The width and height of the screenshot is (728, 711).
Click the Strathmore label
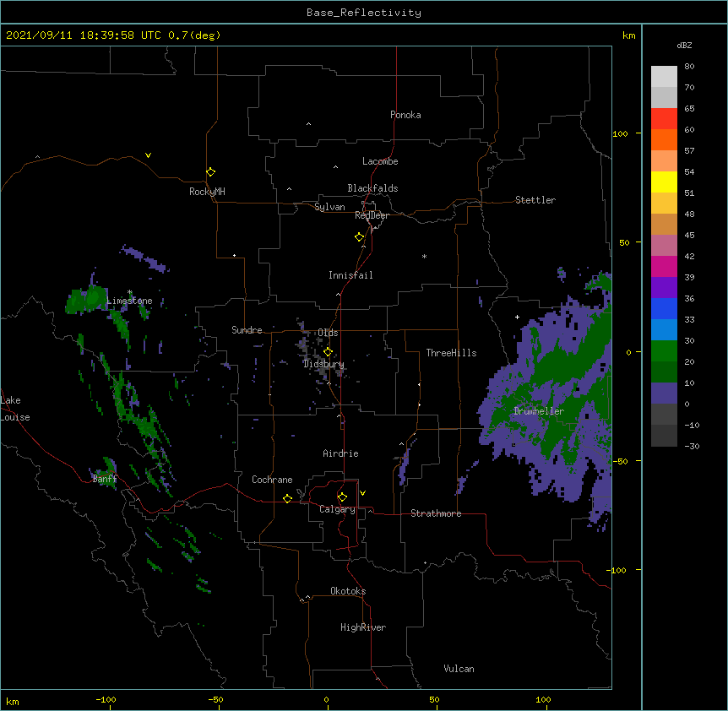(436, 513)
